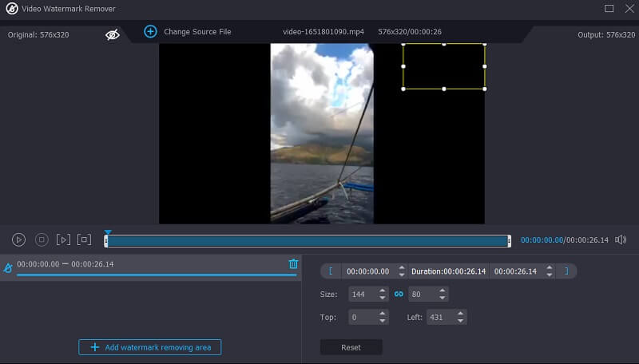Image resolution: width=639 pixels, height=364 pixels.
Task: Click the Change Source File plus icon
Action: click(x=150, y=31)
